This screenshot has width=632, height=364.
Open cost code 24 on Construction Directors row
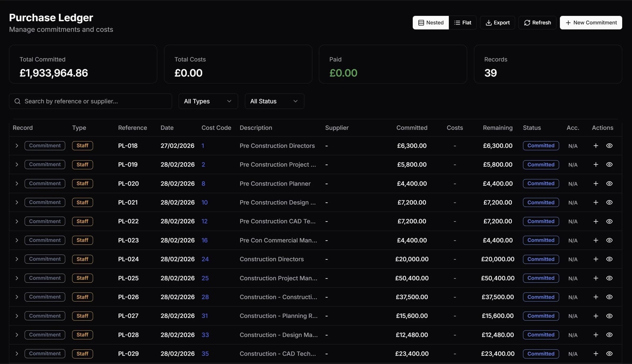pos(205,259)
